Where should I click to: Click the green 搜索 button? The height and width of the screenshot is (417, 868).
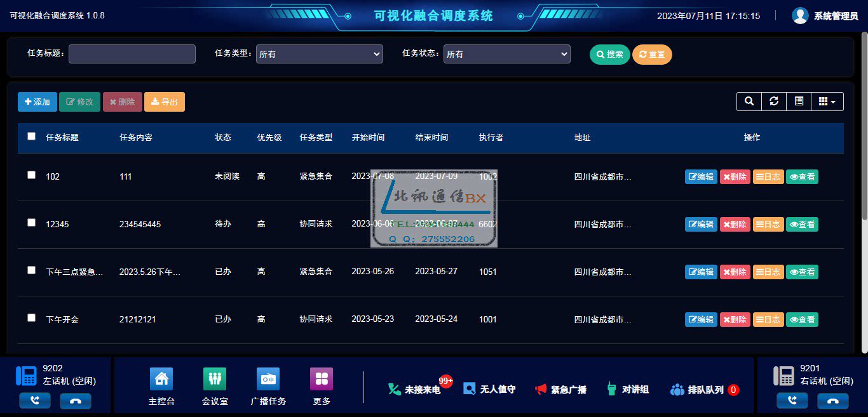[x=609, y=55]
